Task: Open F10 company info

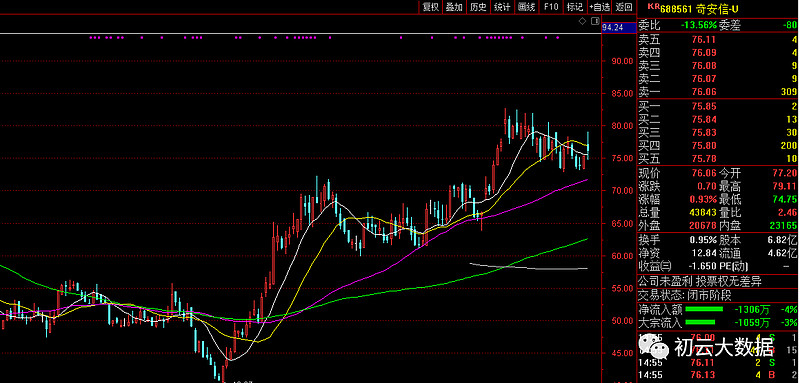Action: [551, 7]
